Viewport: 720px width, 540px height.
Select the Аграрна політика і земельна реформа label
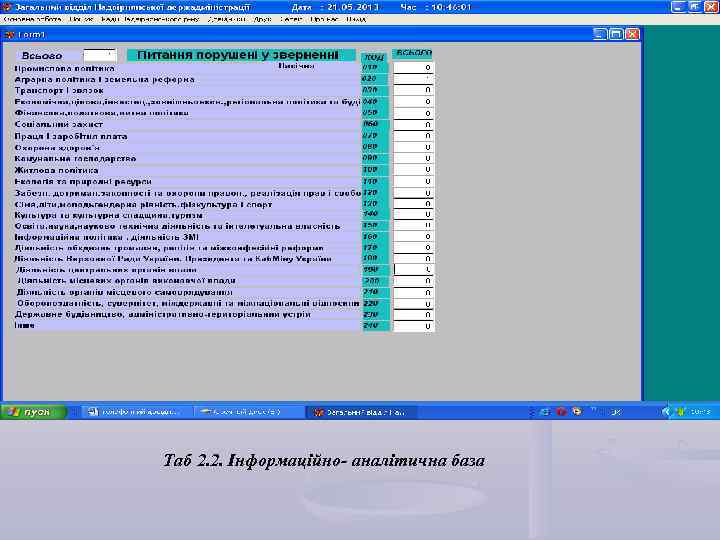point(104,79)
